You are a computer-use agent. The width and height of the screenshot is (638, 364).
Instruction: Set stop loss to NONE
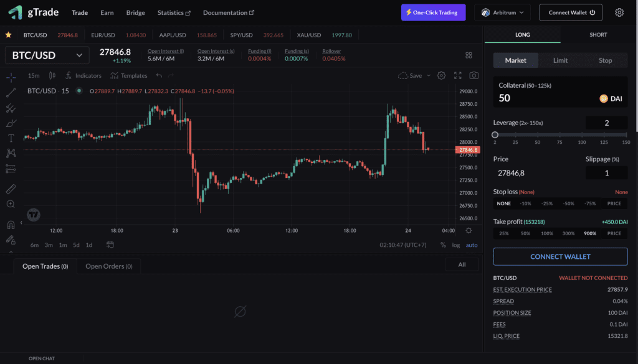(x=503, y=203)
